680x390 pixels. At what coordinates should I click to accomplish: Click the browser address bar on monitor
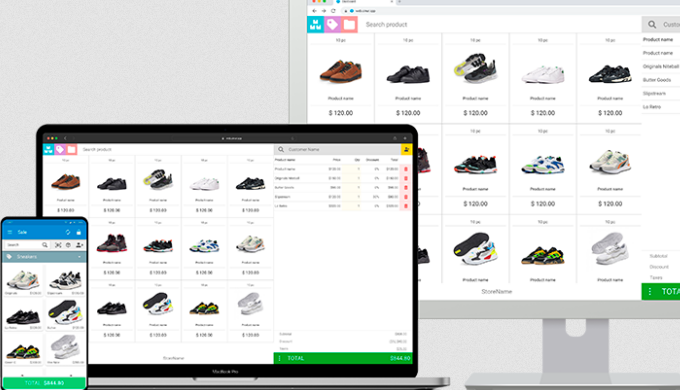coord(510,11)
